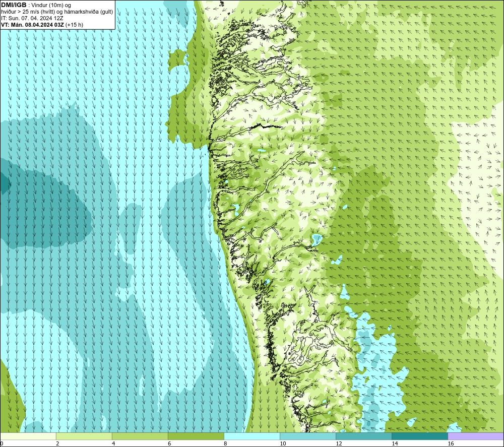
Task: Click the legend scale number 8
Action: tap(225, 444)
